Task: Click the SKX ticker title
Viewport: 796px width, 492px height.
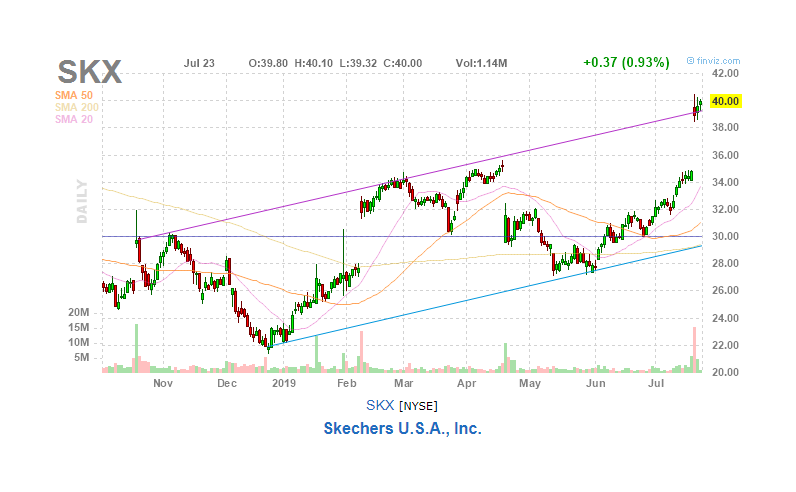Action: click(x=89, y=72)
